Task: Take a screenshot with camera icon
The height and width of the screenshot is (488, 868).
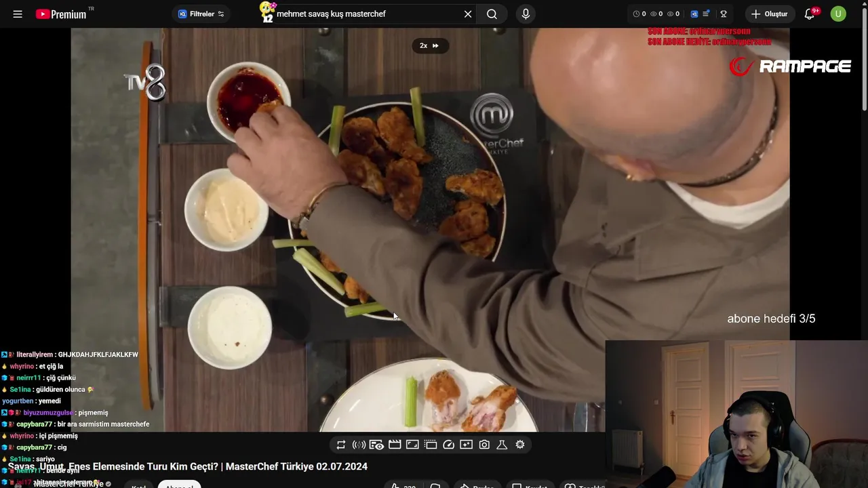Action: (484, 445)
